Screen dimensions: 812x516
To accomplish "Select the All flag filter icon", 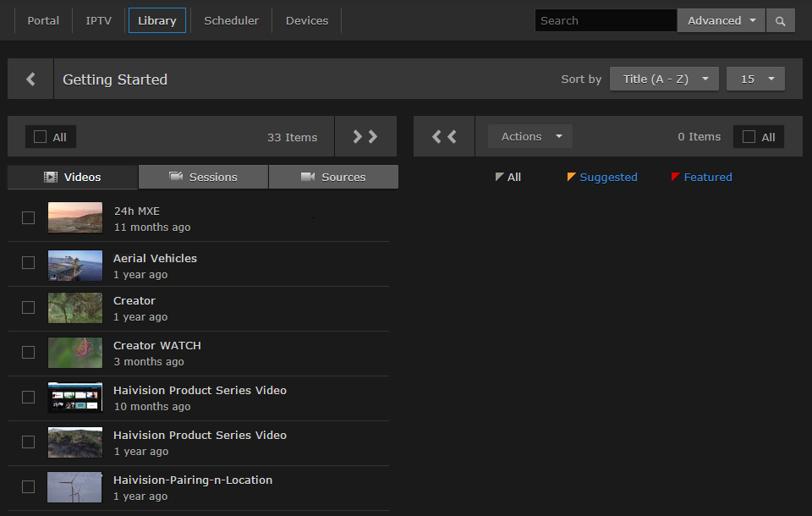I will tap(497, 177).
